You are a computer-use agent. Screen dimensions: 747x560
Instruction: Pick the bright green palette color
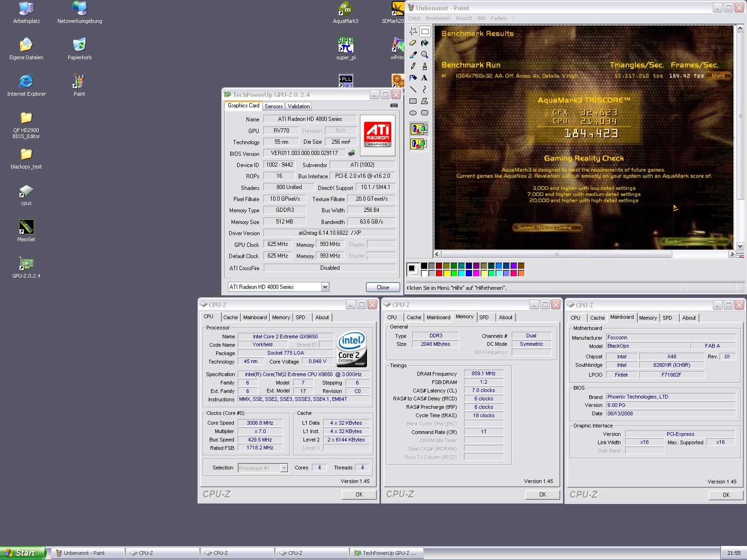click(454, 273)
